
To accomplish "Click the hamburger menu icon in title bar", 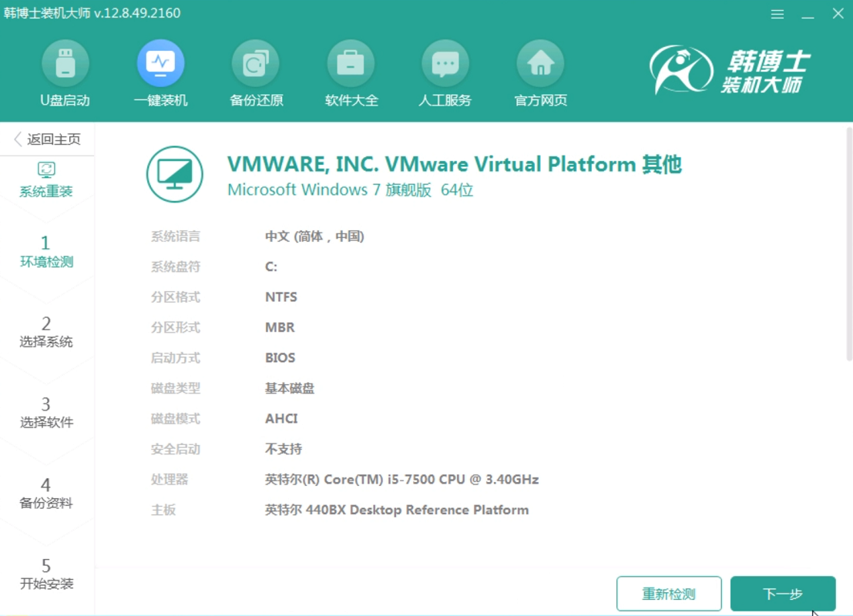I will pos(777,14).
